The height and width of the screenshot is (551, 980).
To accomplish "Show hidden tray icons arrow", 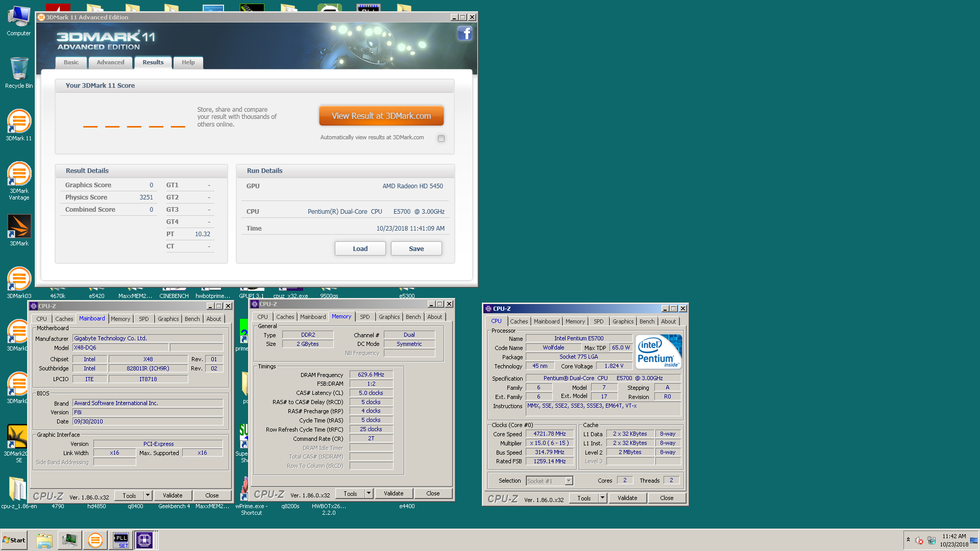I will click(908, 540).
